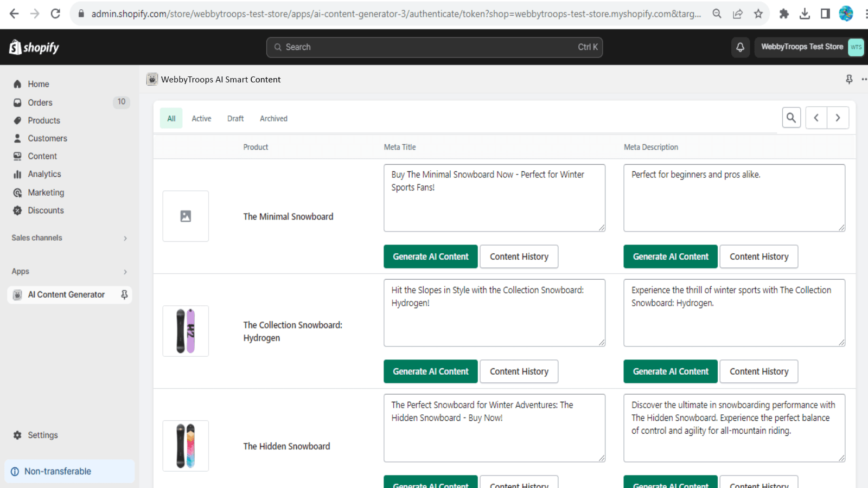Generate AI Content for The Minimal Snowboard title
Viewport: 868px width, 488px height.
[430, 256]
